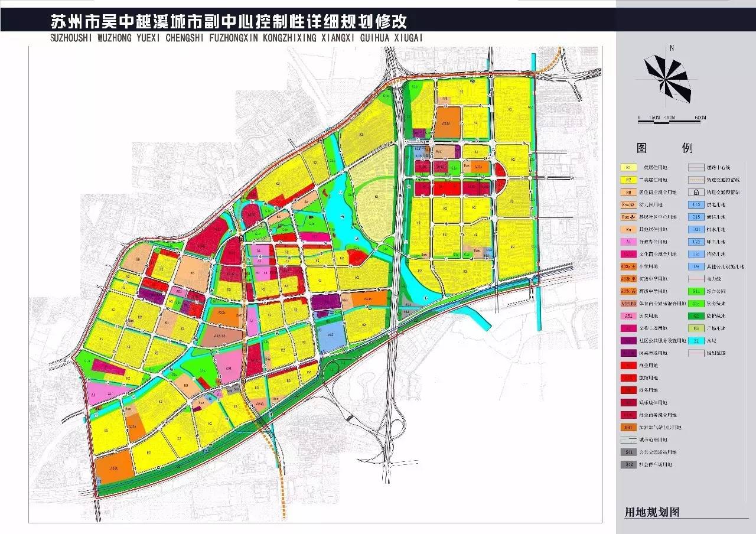The height and width of the screenshot is (534, 756).
Task: Select the S41 public transport station swatch
Action: (x=628, y=452)
